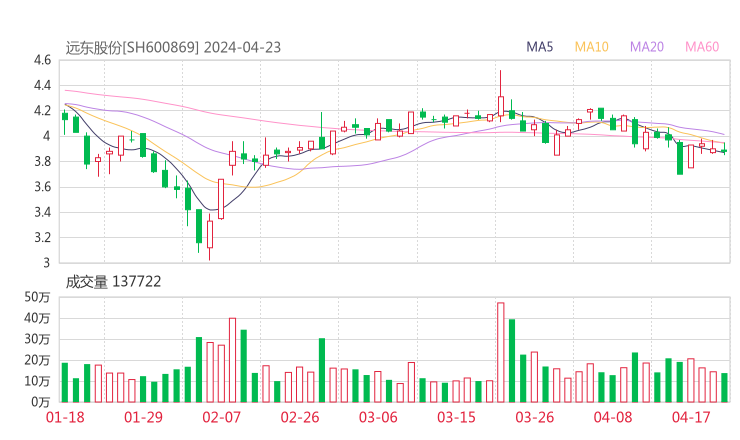Click the 03-06 date axis label
The image size is (740, 440).
coord(378,417)
